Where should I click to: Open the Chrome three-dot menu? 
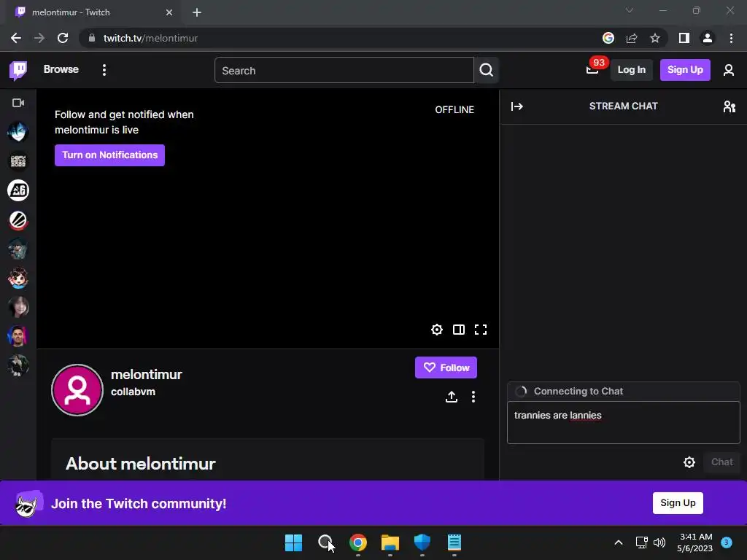(731, 38)
